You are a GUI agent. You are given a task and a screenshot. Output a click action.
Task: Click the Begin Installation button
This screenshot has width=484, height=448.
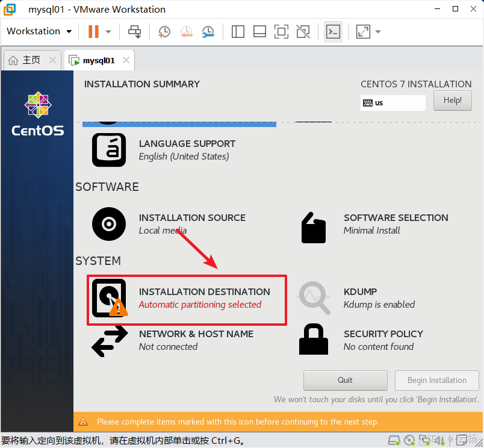437,380
